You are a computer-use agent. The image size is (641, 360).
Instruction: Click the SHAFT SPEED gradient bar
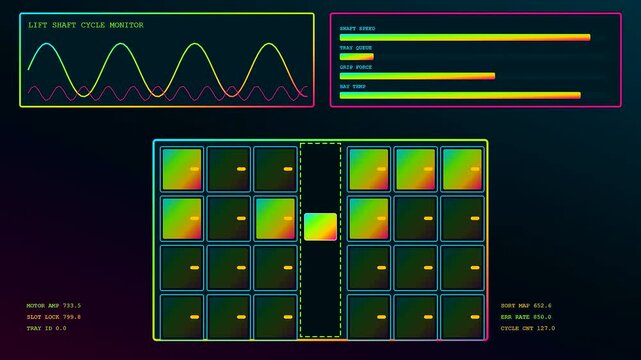(465, 38)
